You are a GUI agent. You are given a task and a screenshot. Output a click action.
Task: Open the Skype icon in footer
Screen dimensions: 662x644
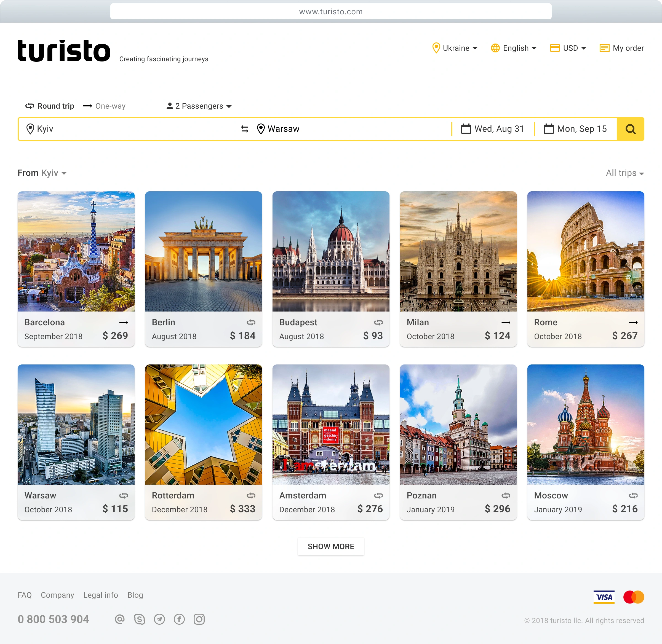(x=140, y=619)
